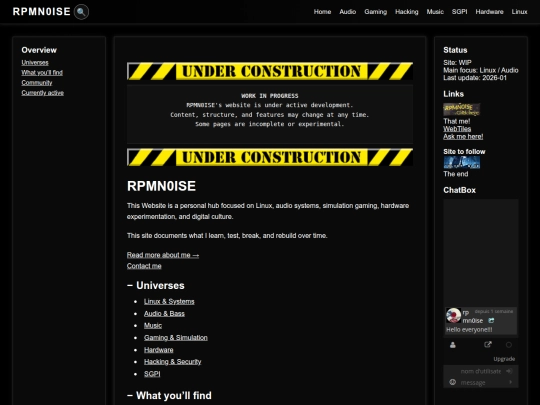The width and height of the screenshot is (540, 405).
Task: Open the Hacking & Security link
Action: [x=173, y=362]
